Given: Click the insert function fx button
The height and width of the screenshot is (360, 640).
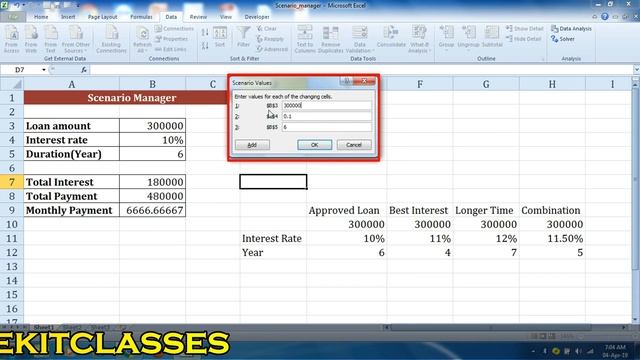Looking at the screenshot, I should coord(84,70).
